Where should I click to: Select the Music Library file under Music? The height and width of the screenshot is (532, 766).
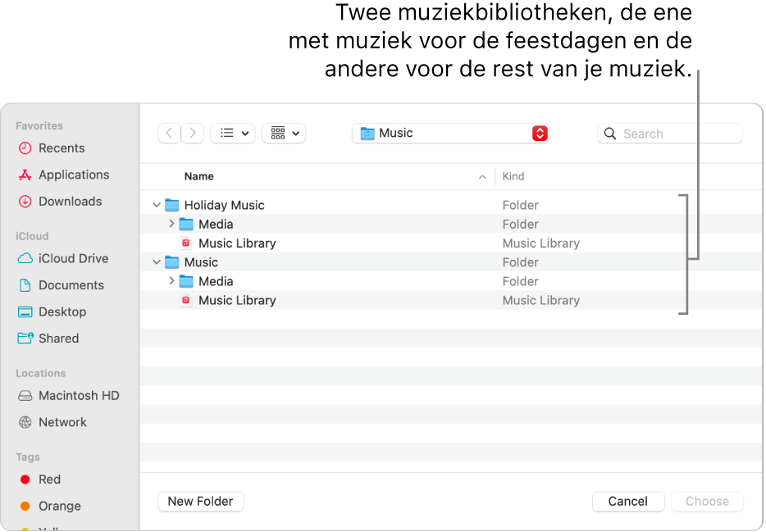[x=236, y=301]
